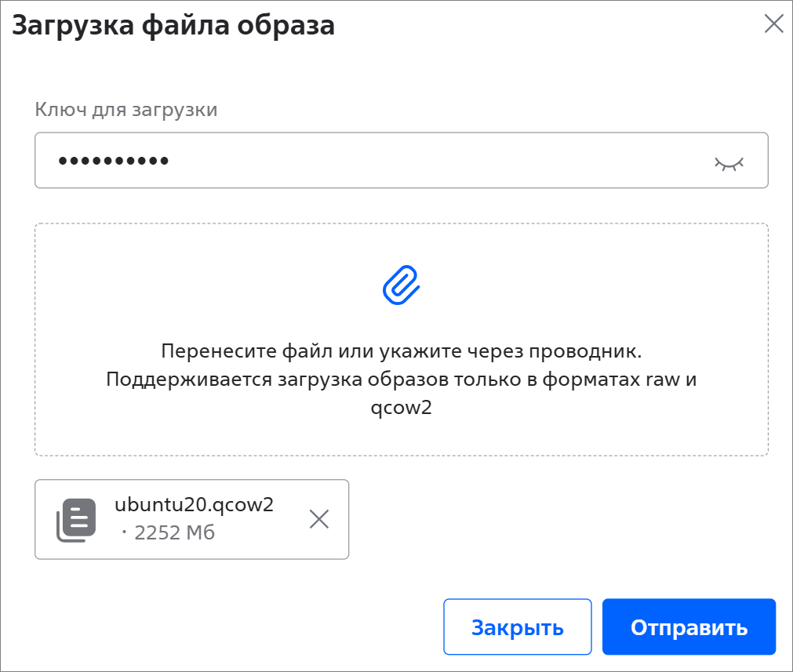793x672 pixels.
Task: Click the Поддерживается загрузка образов line
Action: pos(402,379)
